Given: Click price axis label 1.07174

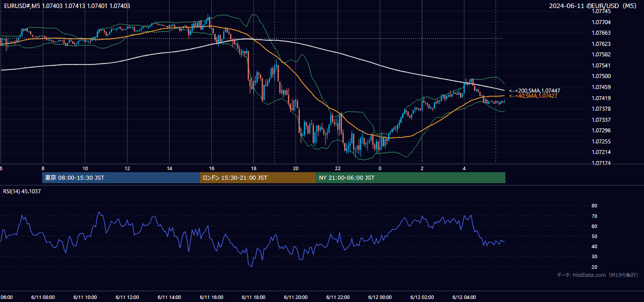Looking at the screenshot, I should point(601,163).
